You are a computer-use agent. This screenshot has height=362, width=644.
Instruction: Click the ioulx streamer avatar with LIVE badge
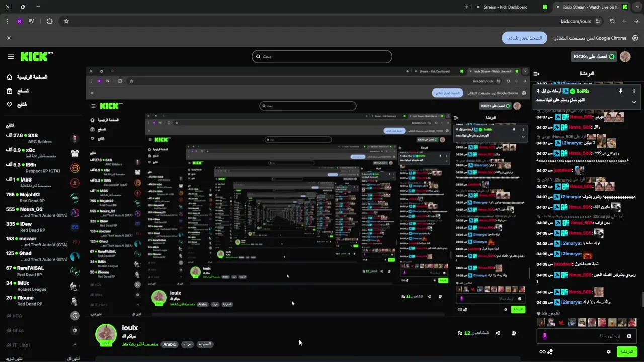tap(106, 335)
